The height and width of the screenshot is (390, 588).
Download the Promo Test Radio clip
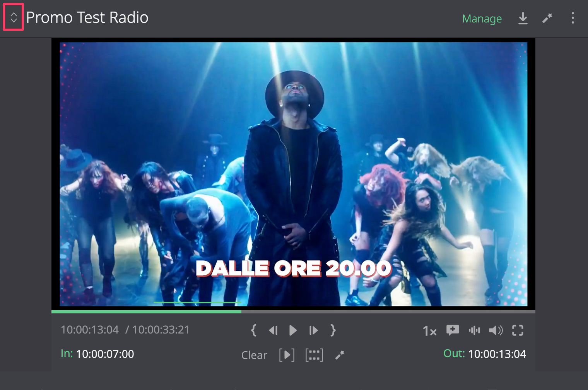[523, 18]
